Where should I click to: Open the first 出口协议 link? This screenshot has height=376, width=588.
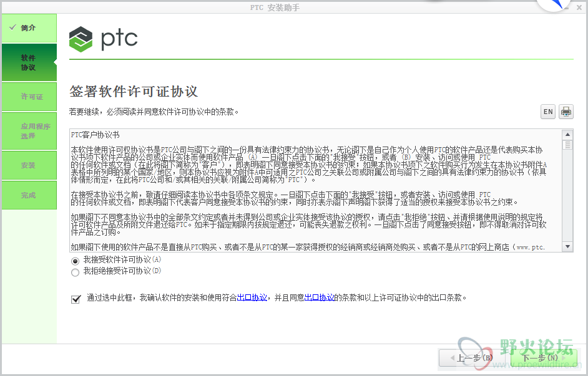point(252,297)
